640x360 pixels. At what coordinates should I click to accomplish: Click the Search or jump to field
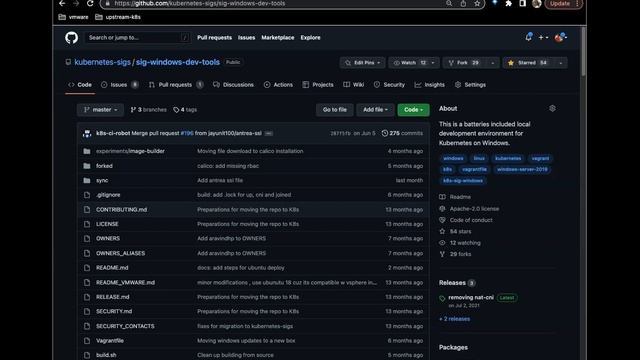(138, 38)
